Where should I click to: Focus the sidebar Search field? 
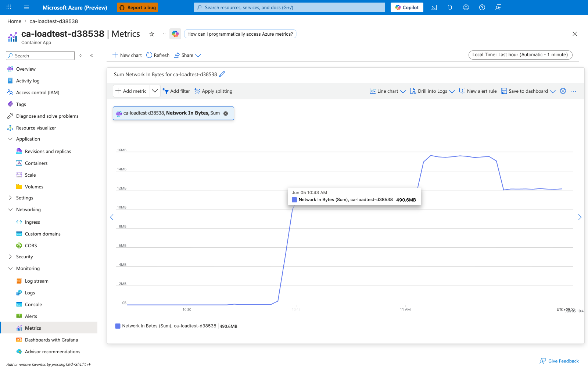point(40,56)
